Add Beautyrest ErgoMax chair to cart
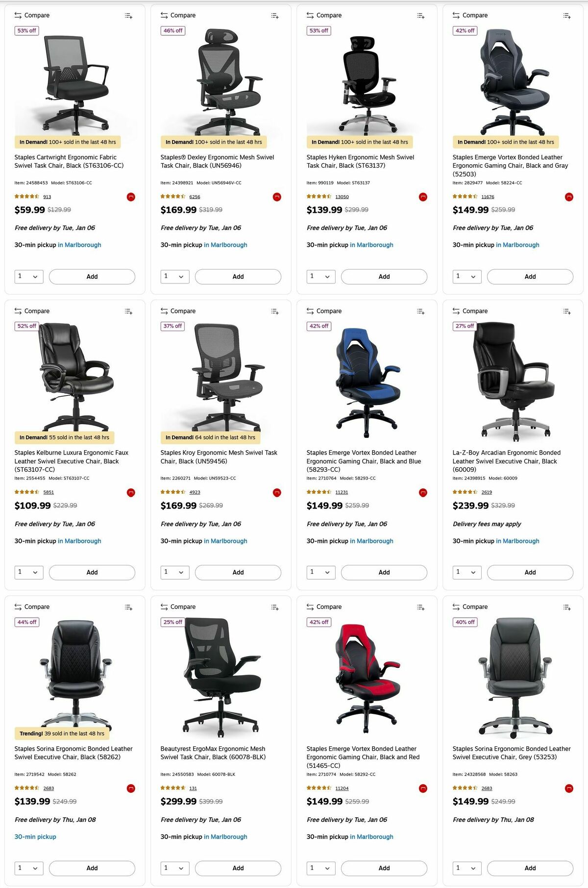Image resolution: width=588 pixels, height=888 pixels. click(x=238, y=868)
